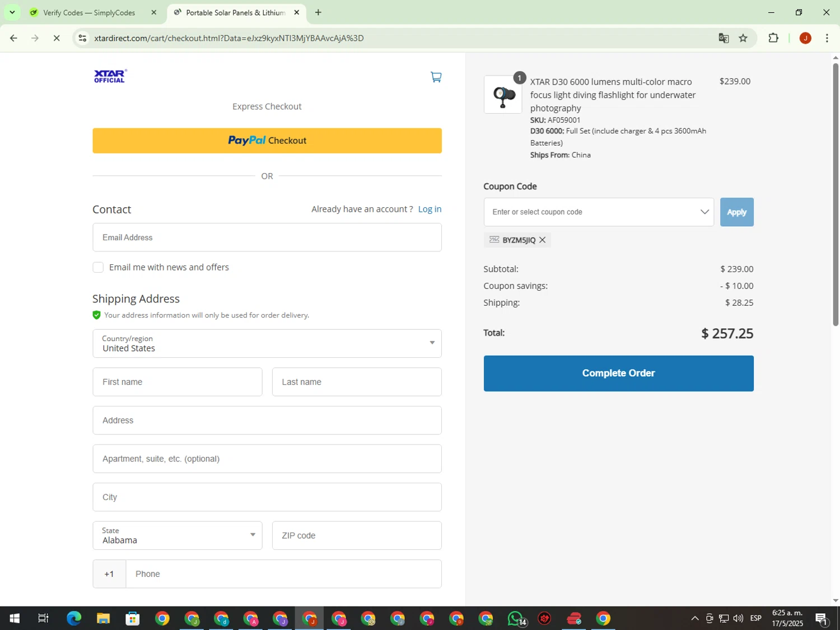Viewport: 840px width, 630px height.
Task: Open the volume control in system tray
Action: pos(738,618)
